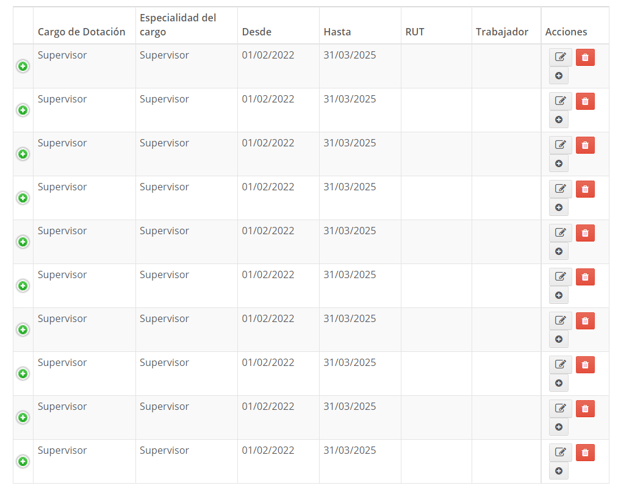618x491 pixels.
Task: Edit the second Supervisor row
Action: point(560,101)
